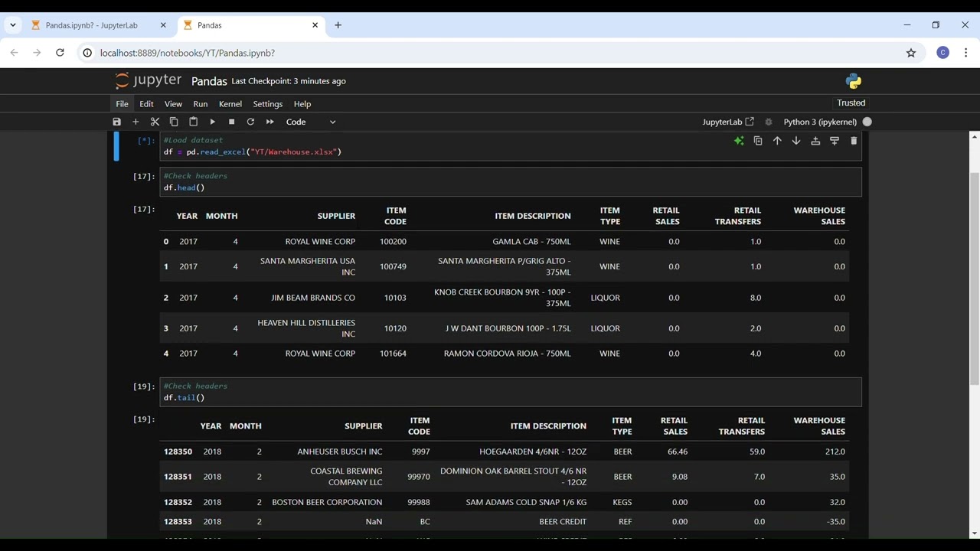Image resolution: width=980 pixels, height=551 pixels.
Task: Open the File menu
Action: (x=122, y=104)
